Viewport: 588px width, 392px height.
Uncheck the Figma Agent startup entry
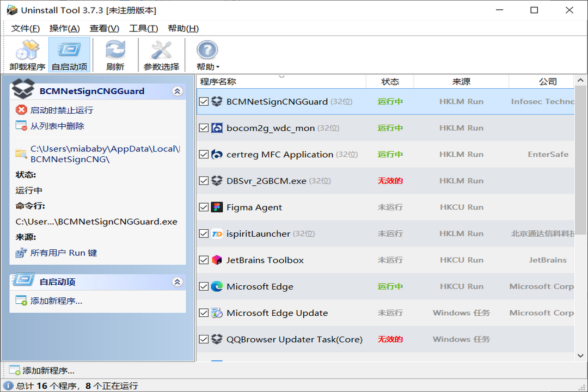point(204,207)
